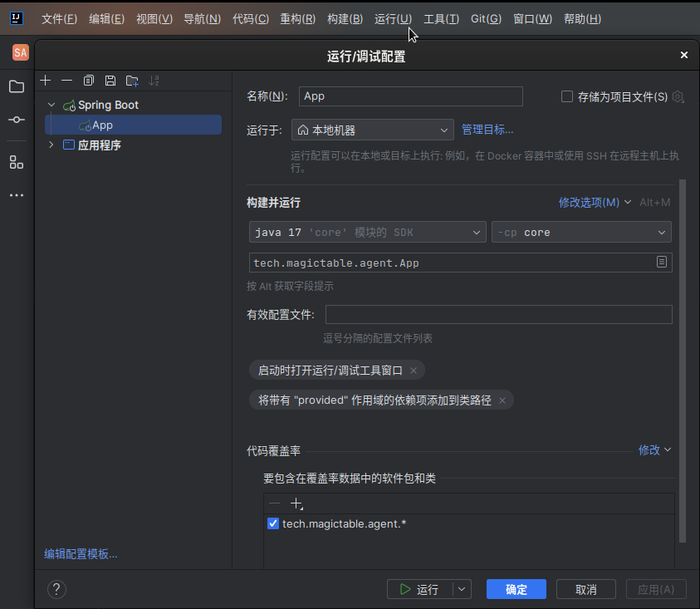Expand the 应用程序 tree node
The image size is (700, 609).
pos(51,145)
